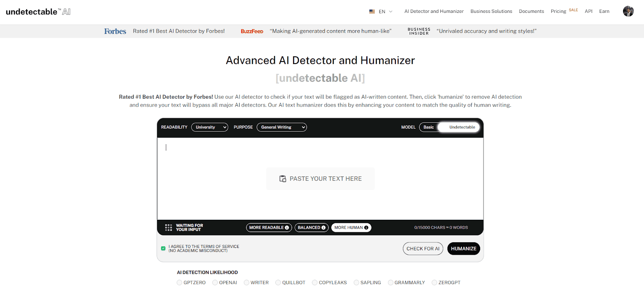Click the 'Making AI-generated content more human-like' quote

click(330, 31)
